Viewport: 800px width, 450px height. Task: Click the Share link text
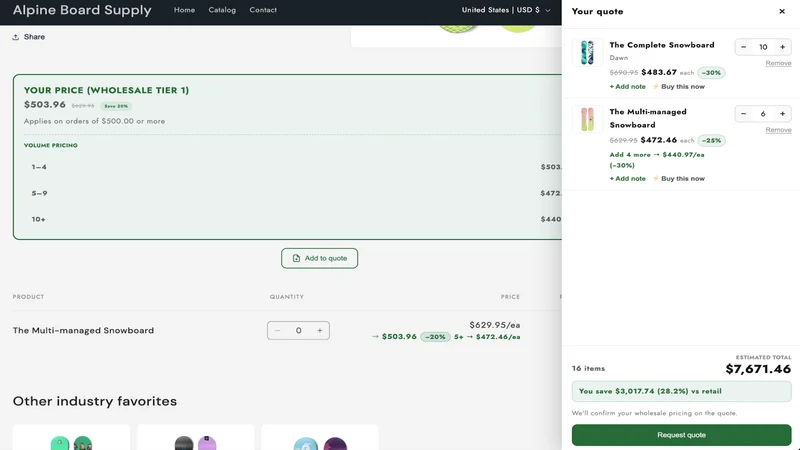click(34, 37)
